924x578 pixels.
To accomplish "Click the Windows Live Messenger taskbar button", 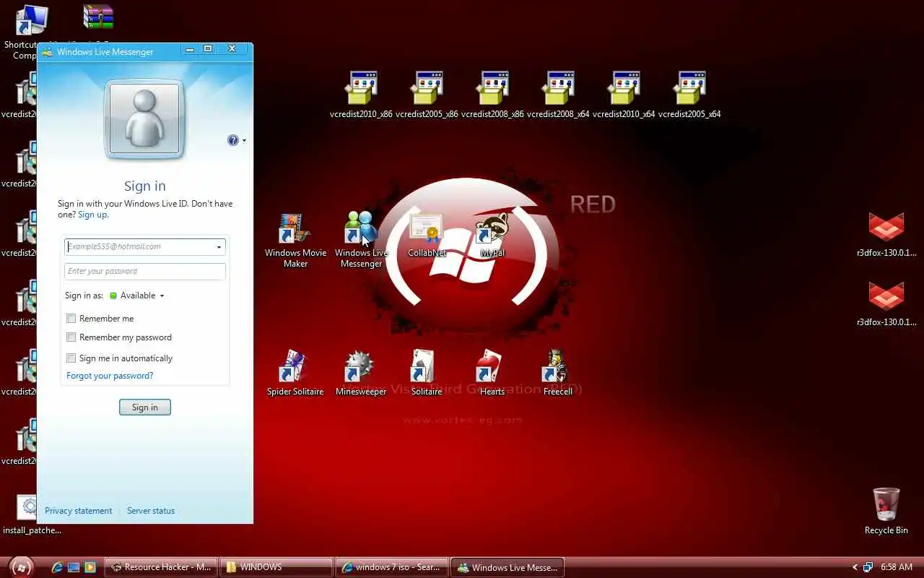I will click(507, 567).
